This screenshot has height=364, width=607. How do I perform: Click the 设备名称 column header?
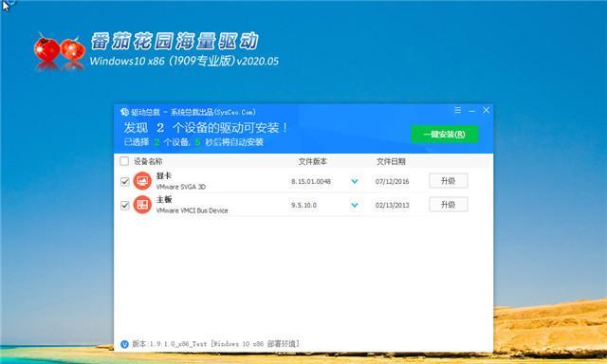point(148,161)
